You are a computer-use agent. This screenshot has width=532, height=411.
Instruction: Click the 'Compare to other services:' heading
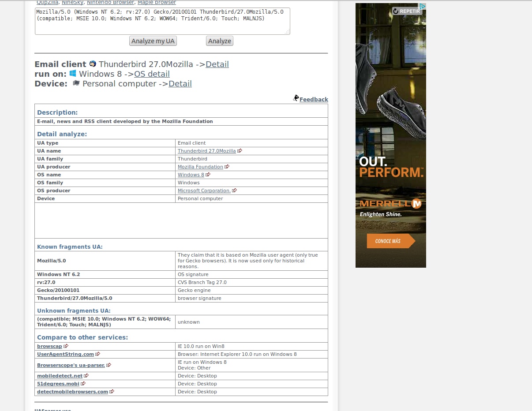[82, 337]
